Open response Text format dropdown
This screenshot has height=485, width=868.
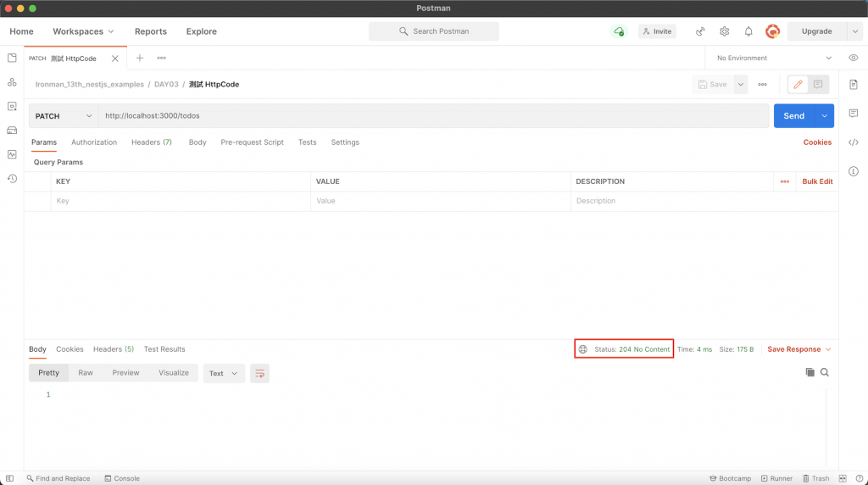[x=224, y=374]
